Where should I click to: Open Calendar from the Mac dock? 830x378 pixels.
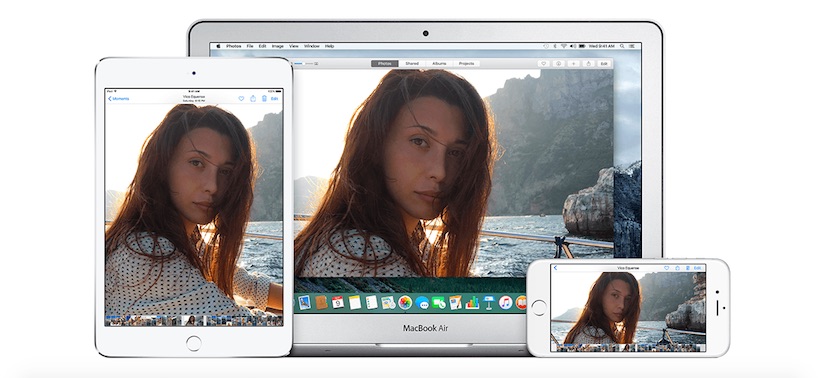point(338,302)
